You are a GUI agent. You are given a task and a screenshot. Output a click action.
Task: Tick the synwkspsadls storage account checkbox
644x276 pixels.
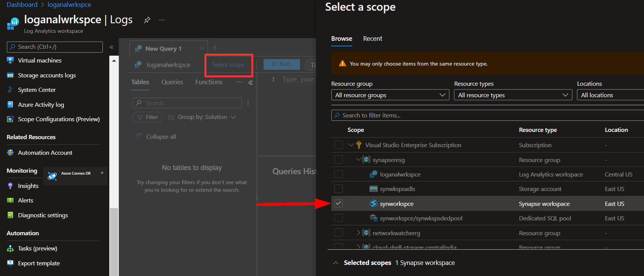click(x=339, y=189)
